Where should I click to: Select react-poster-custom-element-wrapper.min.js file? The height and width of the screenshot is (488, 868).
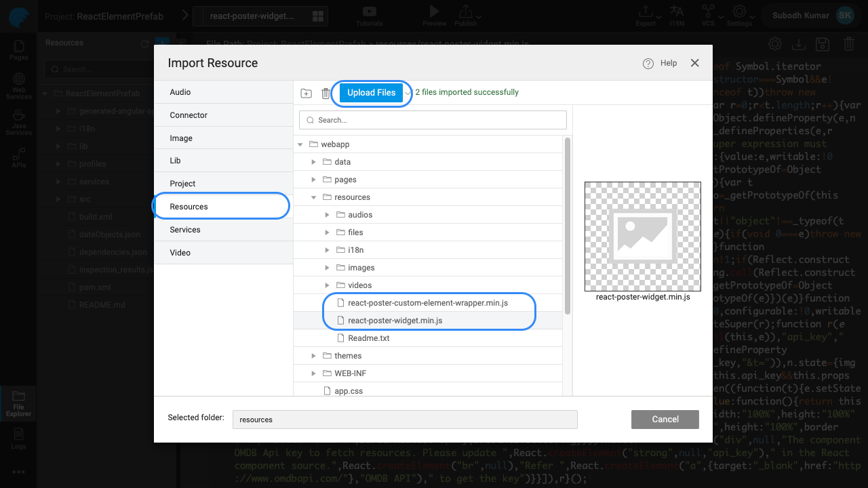[427, 303]
